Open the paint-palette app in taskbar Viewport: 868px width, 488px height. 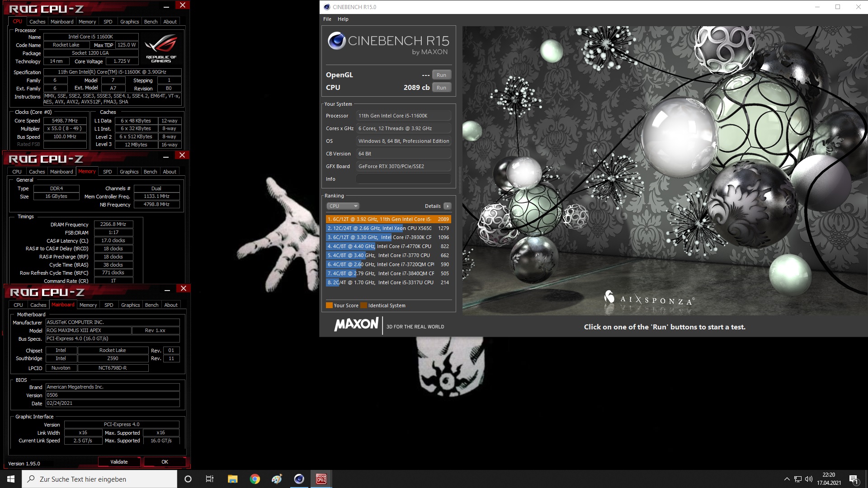(277, 479)
